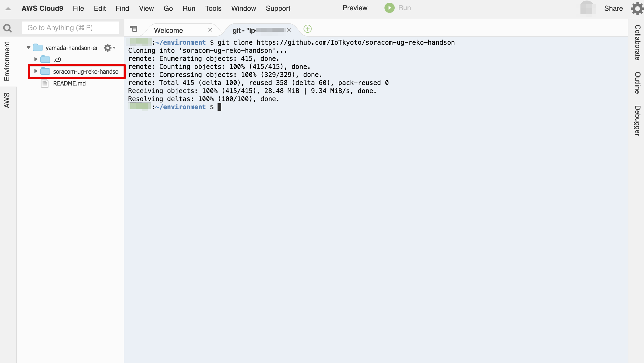Click the Preview button
This screenshot has width=644, height=363.
pyautogui.click(x=355, y=8)
